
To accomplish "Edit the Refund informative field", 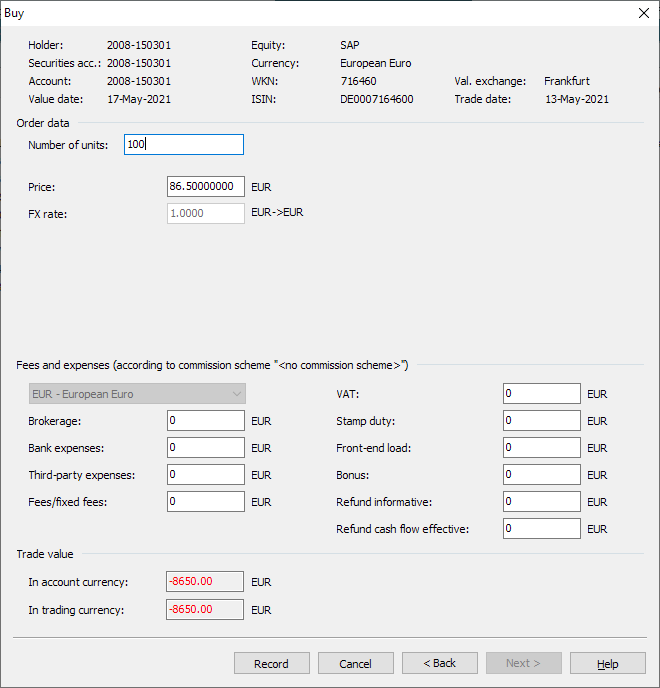I will pyautogui.click(x=541, y=502).
